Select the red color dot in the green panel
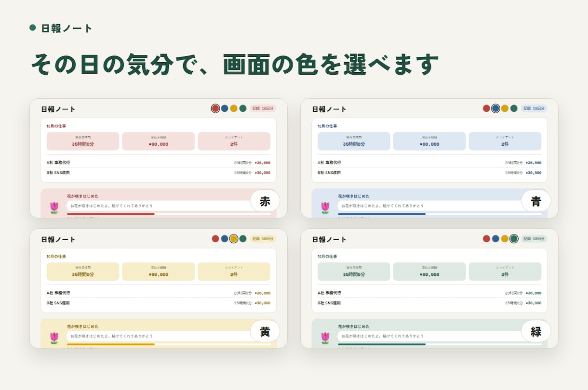The image size is (588, 390). [486, 238]
